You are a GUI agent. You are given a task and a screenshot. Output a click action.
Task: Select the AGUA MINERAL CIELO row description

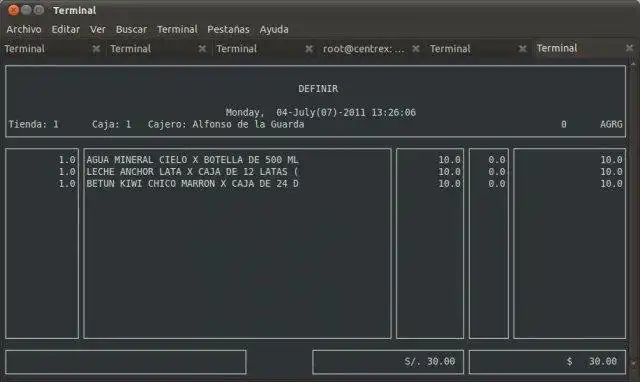192,160
